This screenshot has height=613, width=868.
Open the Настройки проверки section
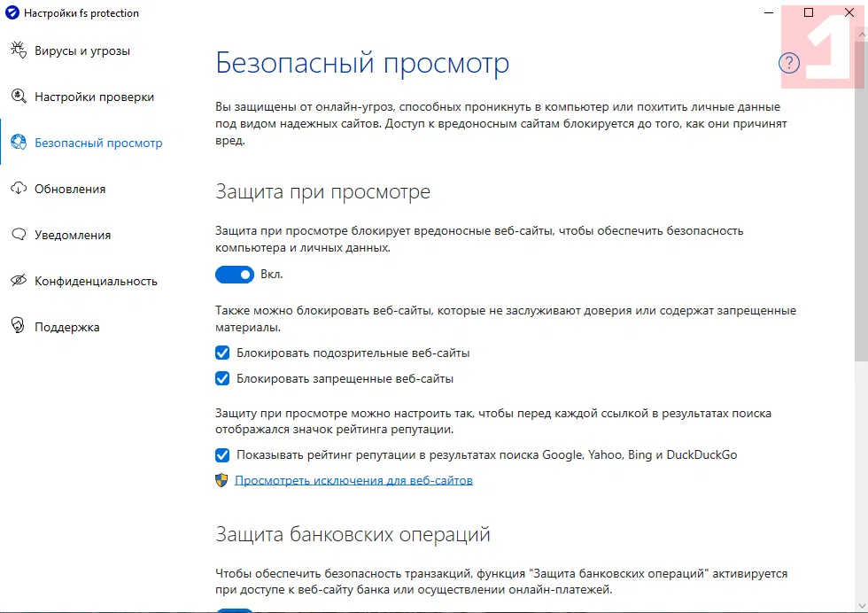[x=94, y=97]
